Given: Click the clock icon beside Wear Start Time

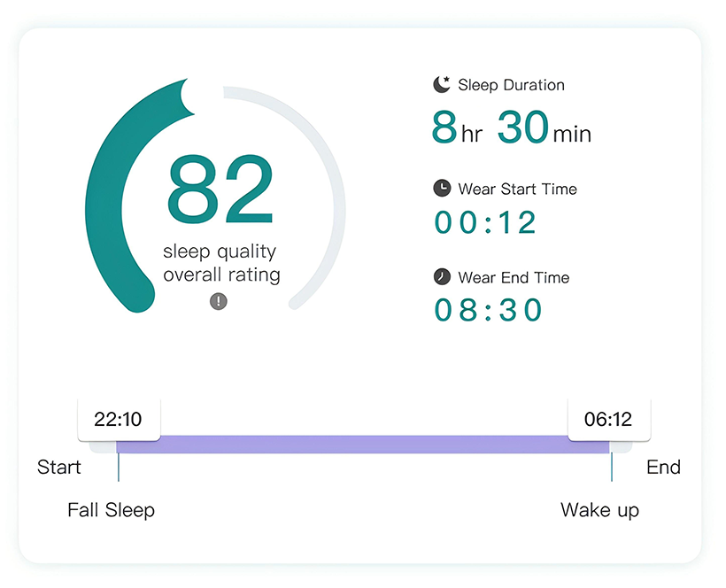Looking at the screenshot, I should coord(442,189).
